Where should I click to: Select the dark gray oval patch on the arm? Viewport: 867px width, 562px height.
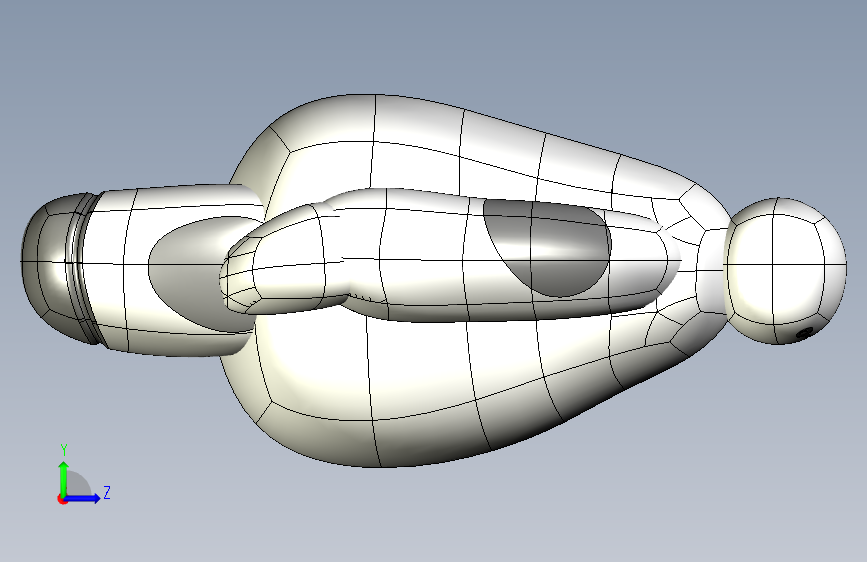click(x=547, y=248)
